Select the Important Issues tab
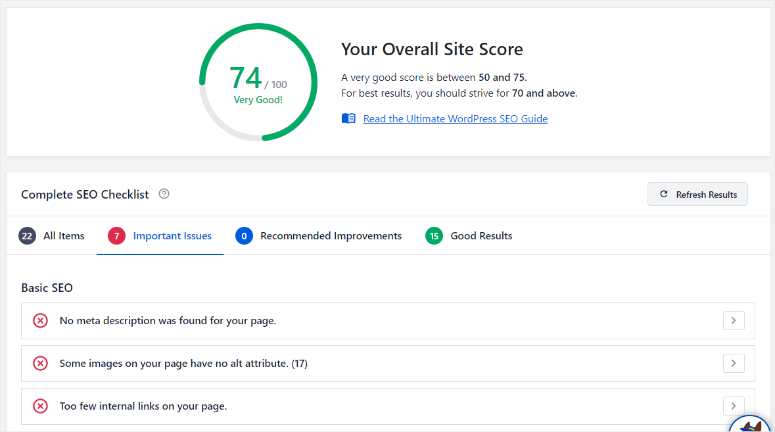This screenshot has height=432, width=775. click(160, 236)
